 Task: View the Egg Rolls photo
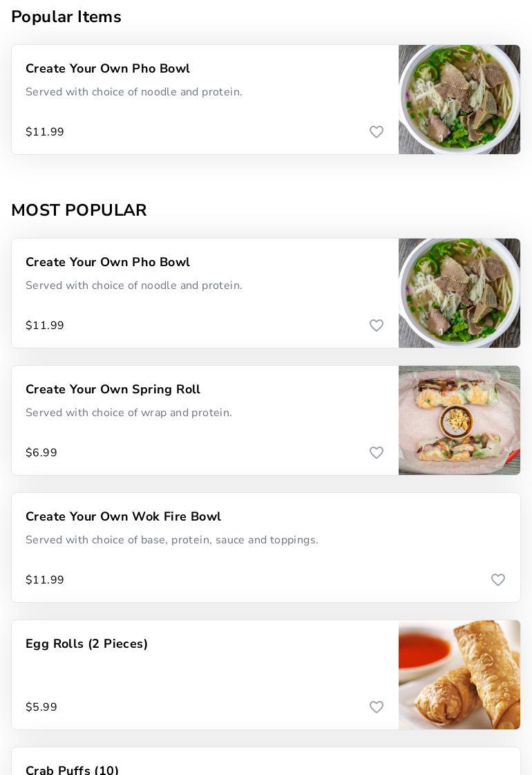459,675
